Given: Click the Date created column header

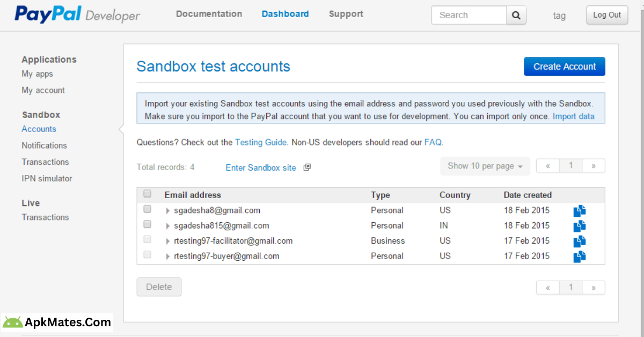Looking at the screenshot, I should (528, 195).
